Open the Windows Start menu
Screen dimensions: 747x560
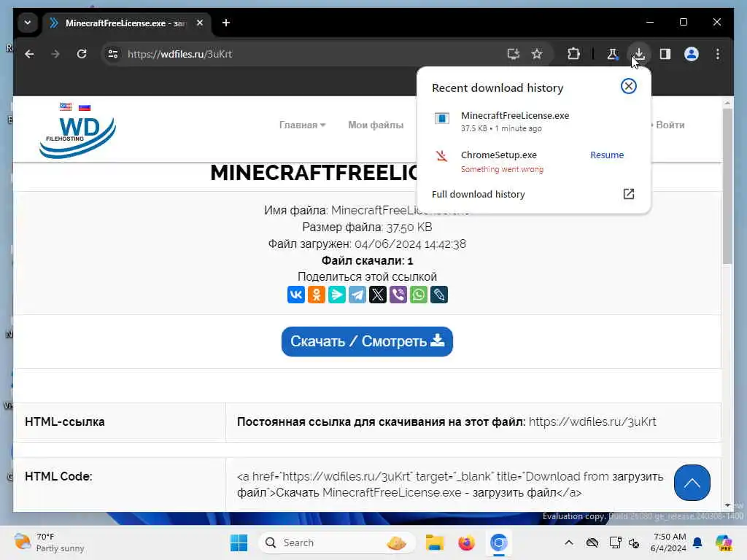pyautogui.click(x=239, y=542)
